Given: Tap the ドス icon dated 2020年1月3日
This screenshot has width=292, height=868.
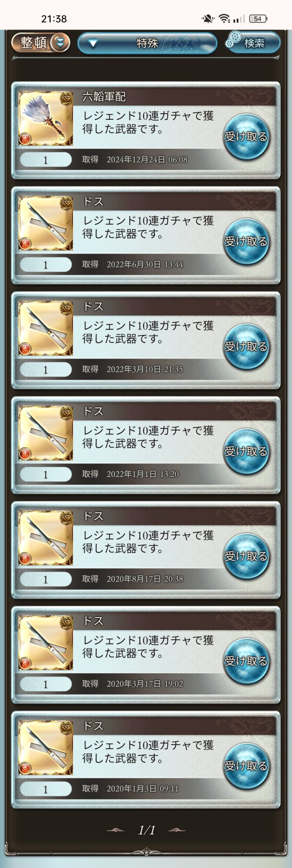Looking at the screenshot, I should point(45,748).
